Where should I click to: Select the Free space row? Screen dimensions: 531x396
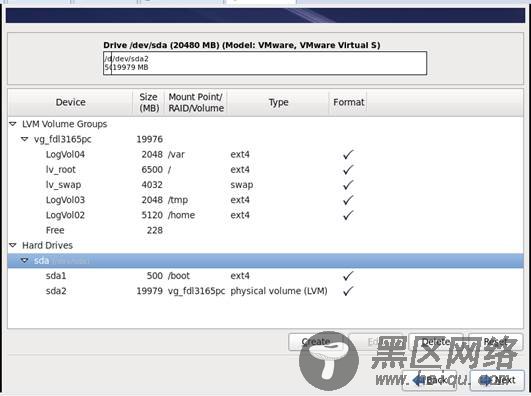click(x=266, y=230)
